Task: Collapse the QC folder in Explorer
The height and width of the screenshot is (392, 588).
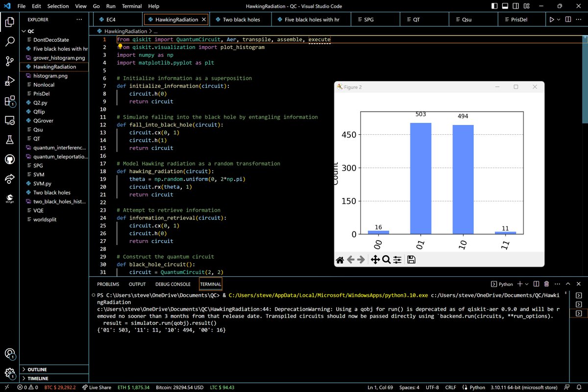Action: (x=31, y=30)
